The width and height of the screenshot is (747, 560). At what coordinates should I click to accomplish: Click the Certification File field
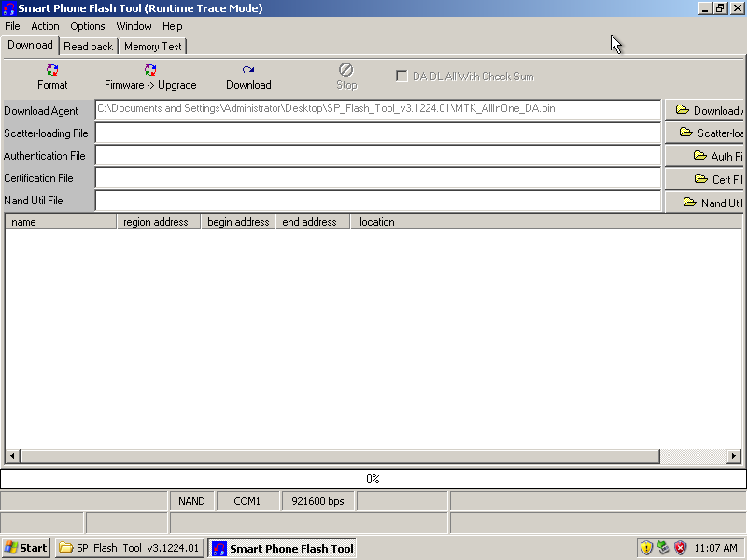pyautogui.click(x=378, y=177)
